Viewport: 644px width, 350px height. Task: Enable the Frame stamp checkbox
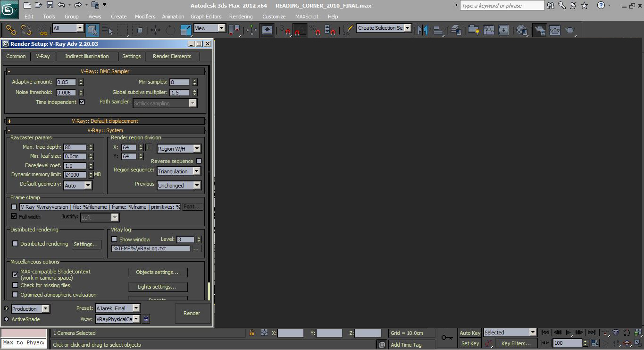(14, 207)
